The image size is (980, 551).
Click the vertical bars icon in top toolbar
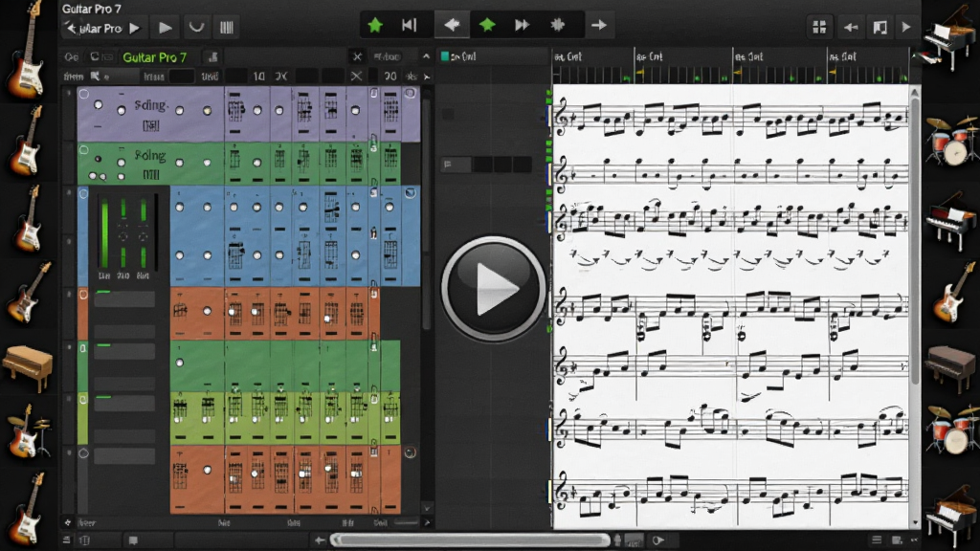[x=226, y=28]
